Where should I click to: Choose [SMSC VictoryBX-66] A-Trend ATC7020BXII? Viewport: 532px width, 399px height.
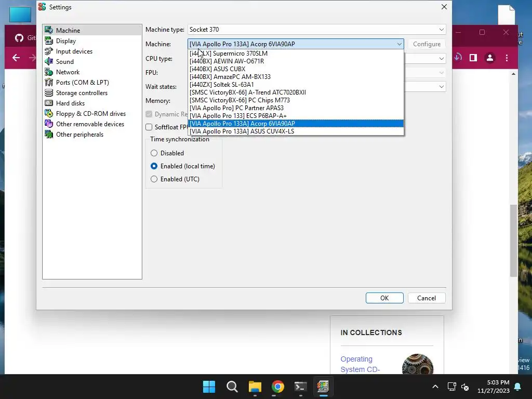[296, 92]
